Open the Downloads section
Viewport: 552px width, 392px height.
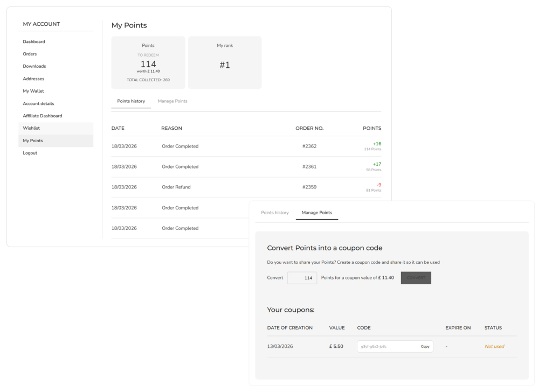click(x=34, y=66)
